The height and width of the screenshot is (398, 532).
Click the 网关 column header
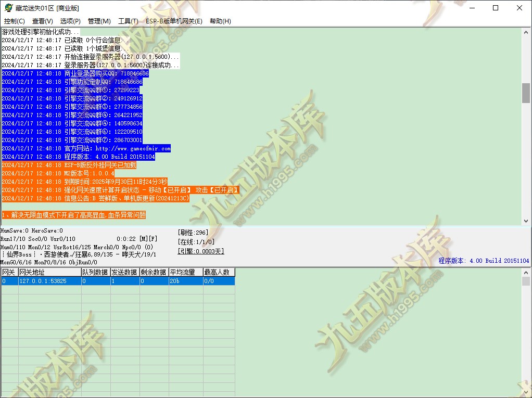[x=9, y=272]
